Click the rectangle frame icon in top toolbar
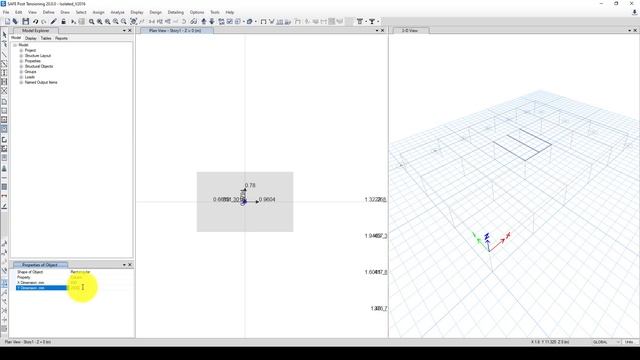 tap(263, 22)
